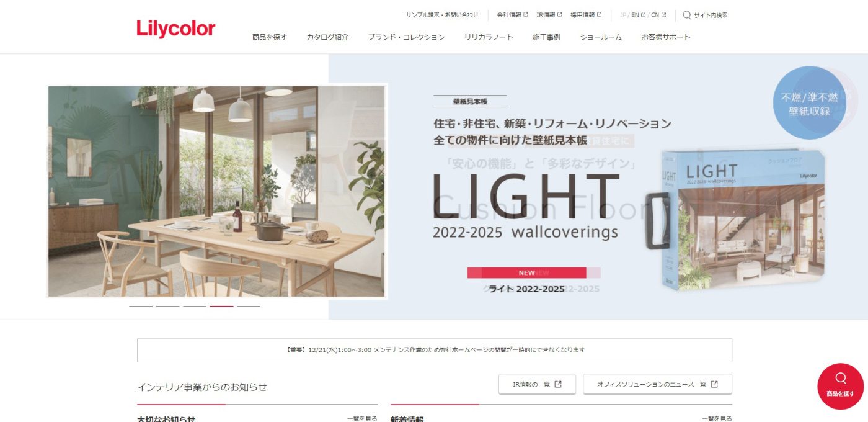This screenshot has height=422, width=868.
Task: Select the first carousel slide indicator
Action: click(x=141, y=306)
